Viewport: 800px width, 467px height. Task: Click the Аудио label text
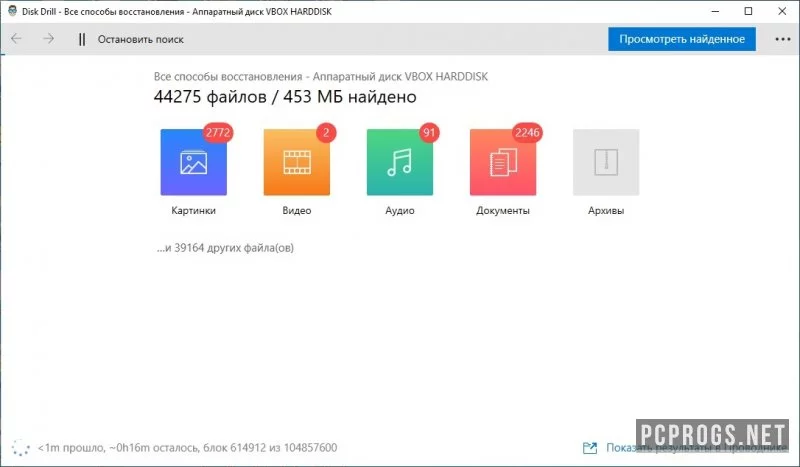point(399,210)
